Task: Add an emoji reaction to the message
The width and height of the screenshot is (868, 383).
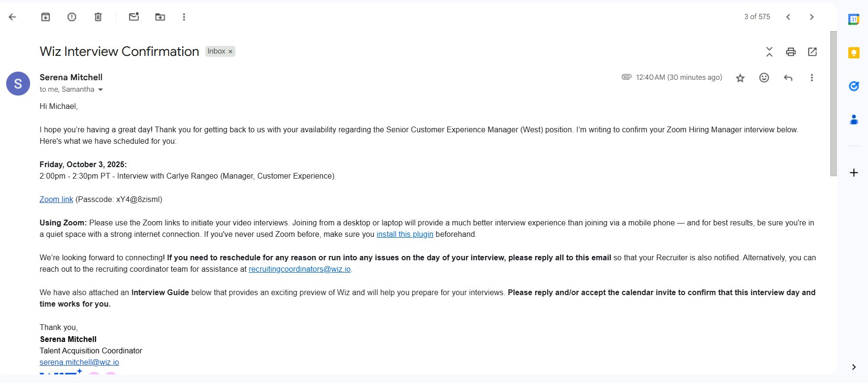Action: tap(764, 78)
